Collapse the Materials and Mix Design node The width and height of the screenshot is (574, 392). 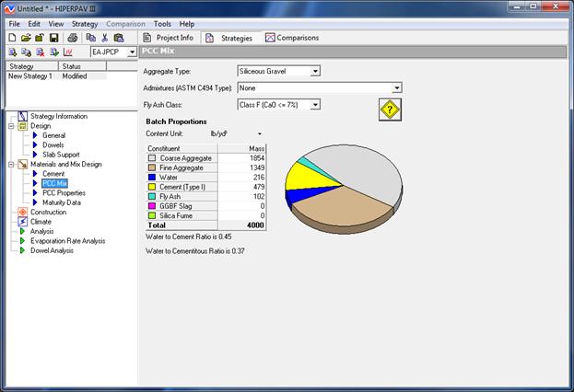pos(11,165)
